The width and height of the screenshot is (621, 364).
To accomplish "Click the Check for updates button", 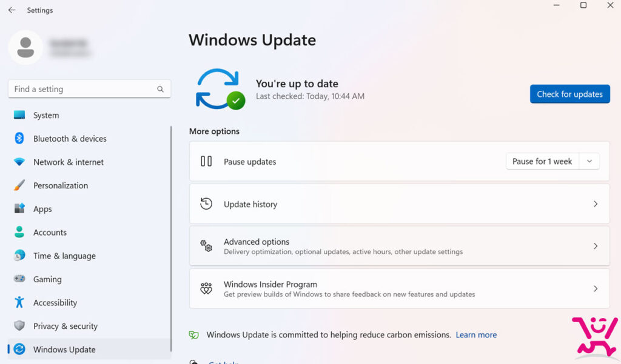I will point(570,94).
